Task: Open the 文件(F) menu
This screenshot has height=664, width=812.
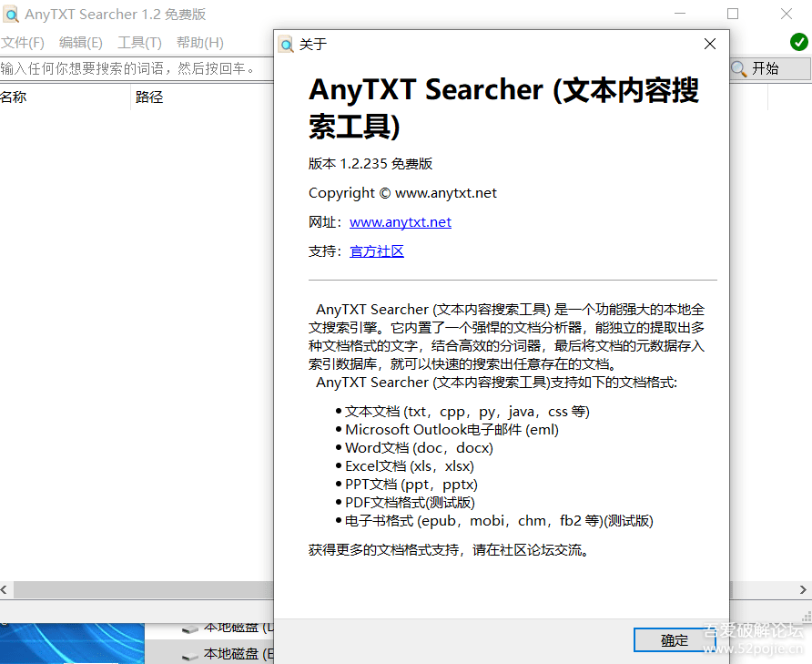Action: point(22,43)
